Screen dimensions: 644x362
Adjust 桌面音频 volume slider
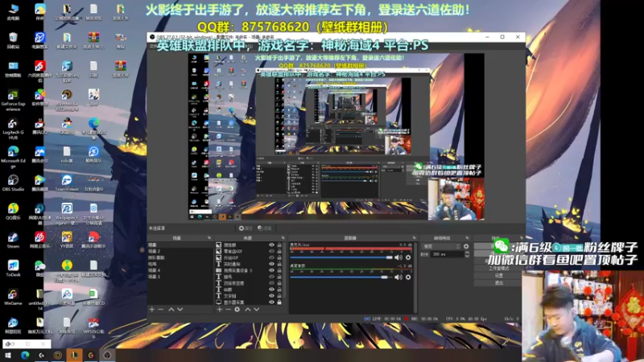tap(341, 277)
